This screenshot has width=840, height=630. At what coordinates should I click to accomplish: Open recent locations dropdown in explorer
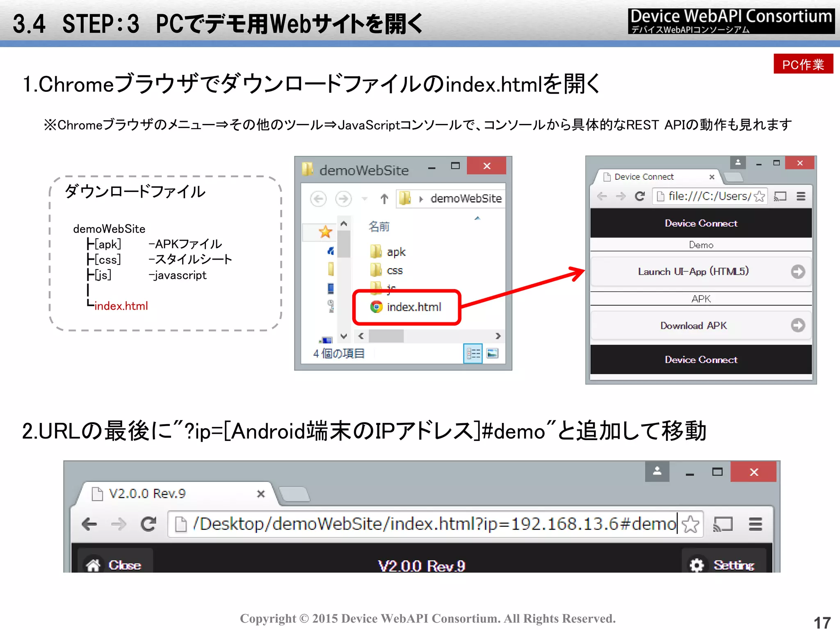tap(364, 199)
